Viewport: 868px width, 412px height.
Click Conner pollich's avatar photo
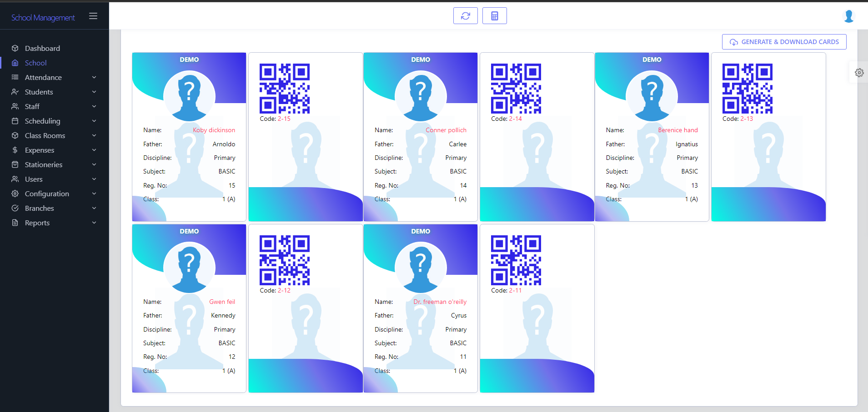421,96
